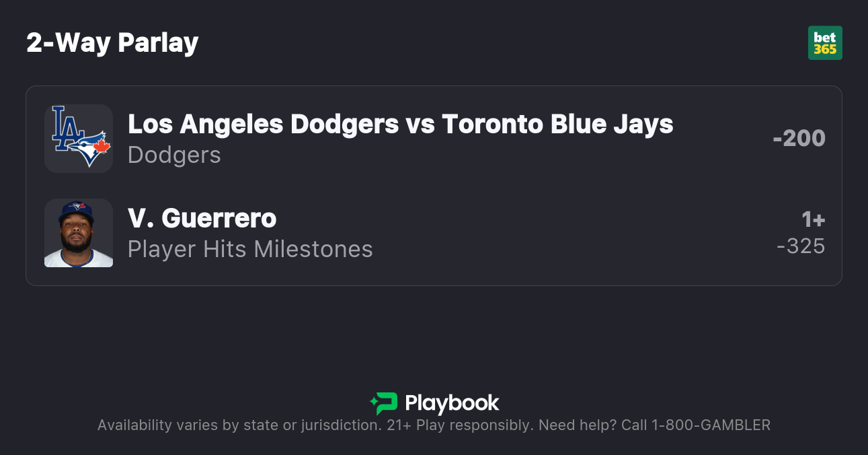The image size is (868, 455).
Task: Click the Toronto Blue Jays bird logo
Action: click(x=91, y=148)
